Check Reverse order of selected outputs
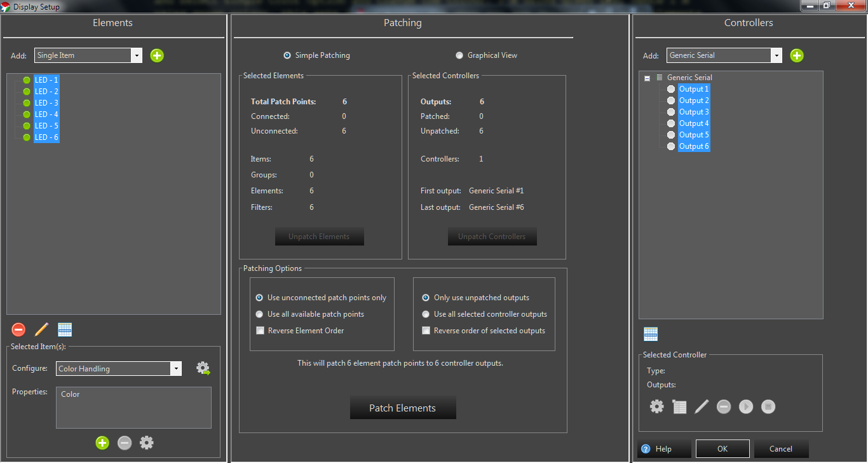 coord(426,331)
